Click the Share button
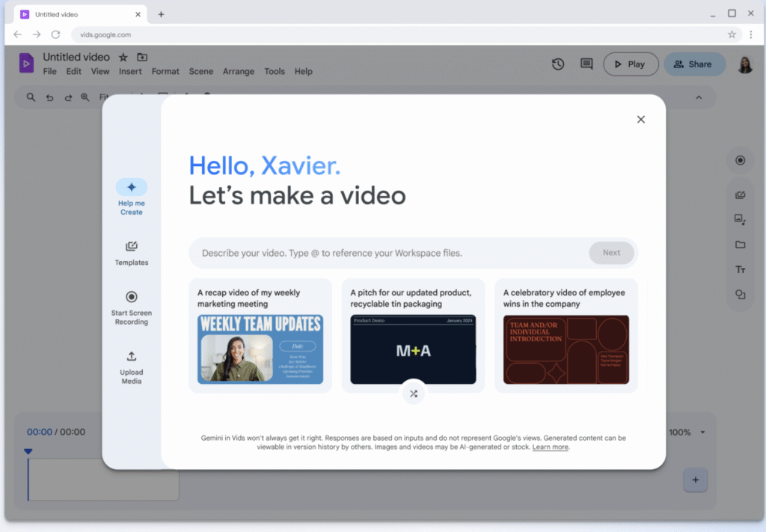 (694, 64)
